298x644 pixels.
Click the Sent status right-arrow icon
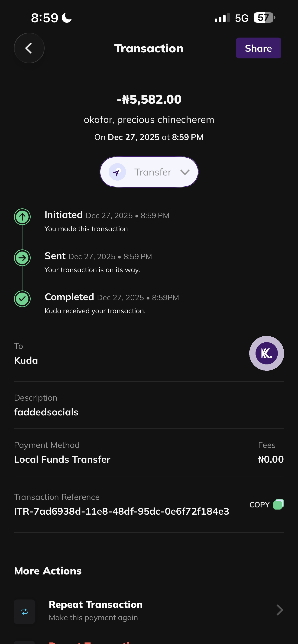point(22,258)
